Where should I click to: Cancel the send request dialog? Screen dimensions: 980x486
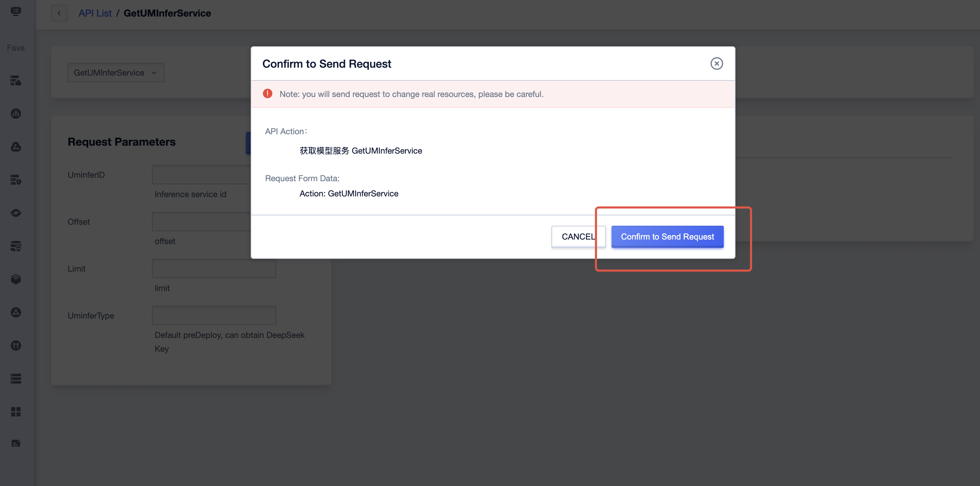coord(578,236)
